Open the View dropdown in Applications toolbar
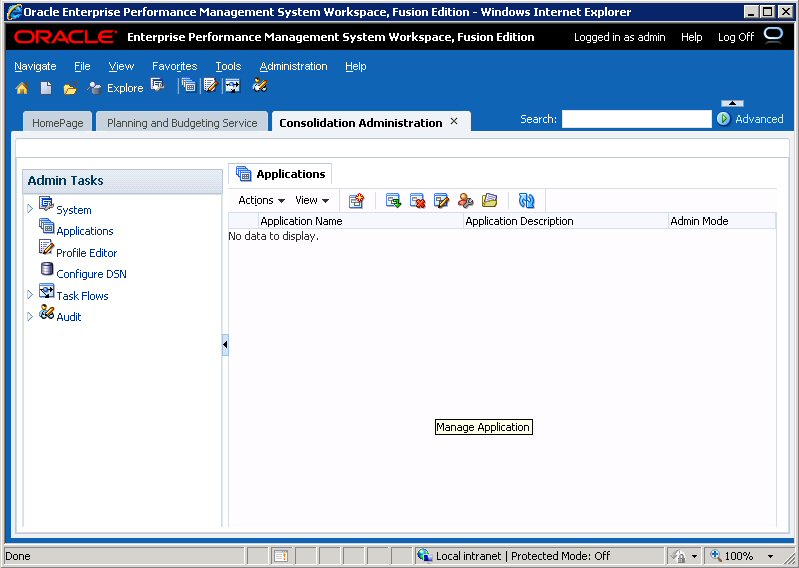799x568 pixels. coord(312,200)
